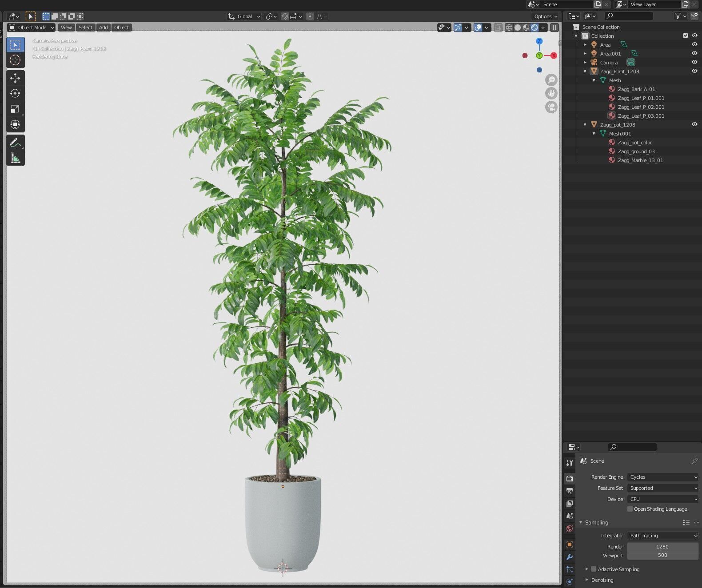Open the World properties tab
Image resolution: width=702 pixels, height=588 pixels.
click(x=570, y=528)
